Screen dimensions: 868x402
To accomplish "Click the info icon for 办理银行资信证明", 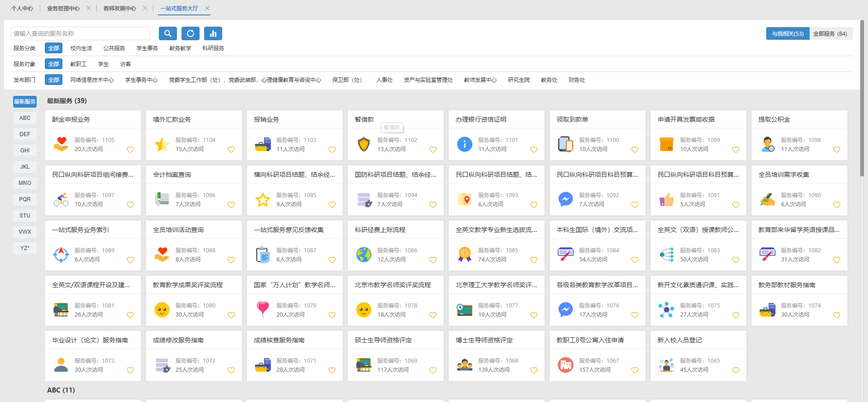I will (x=465, y=145).
